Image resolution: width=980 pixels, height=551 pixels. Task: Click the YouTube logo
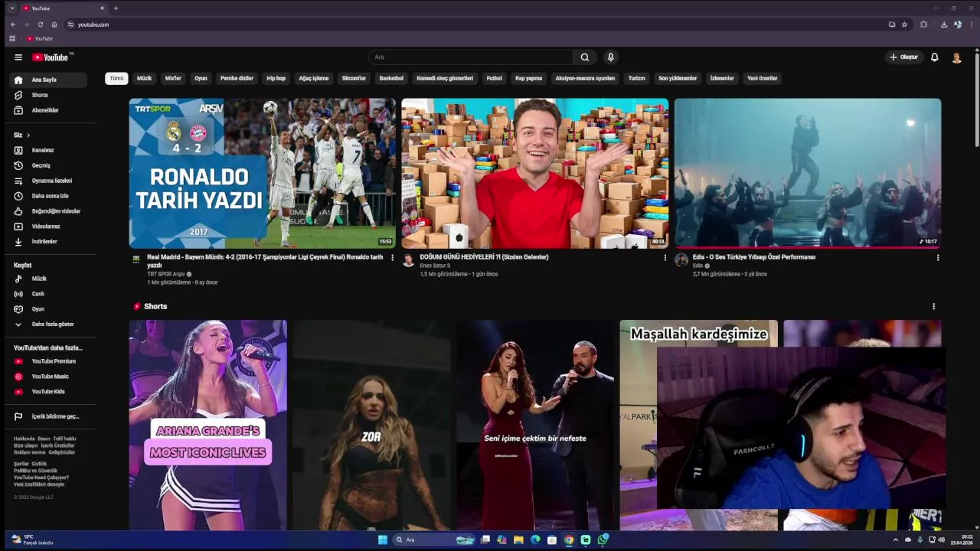50,57
